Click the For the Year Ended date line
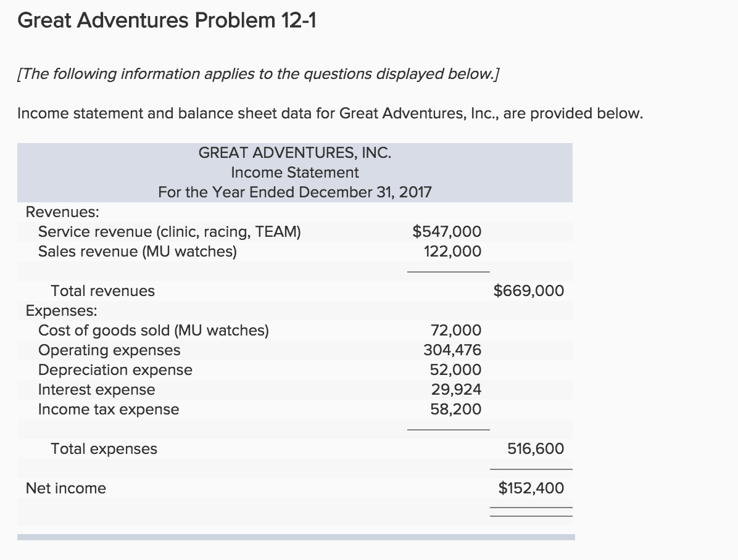This screenshot has height=560, width=738. (x=295, y=192)
